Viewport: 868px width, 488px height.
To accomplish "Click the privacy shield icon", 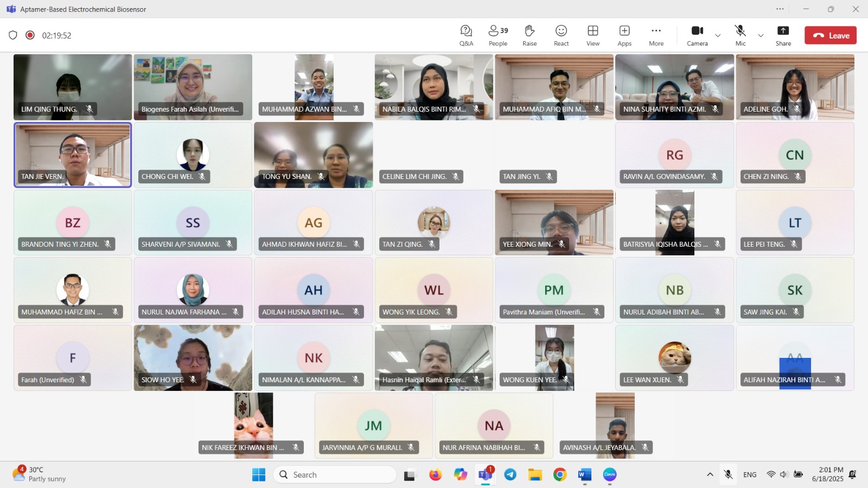I will point(13,35).
